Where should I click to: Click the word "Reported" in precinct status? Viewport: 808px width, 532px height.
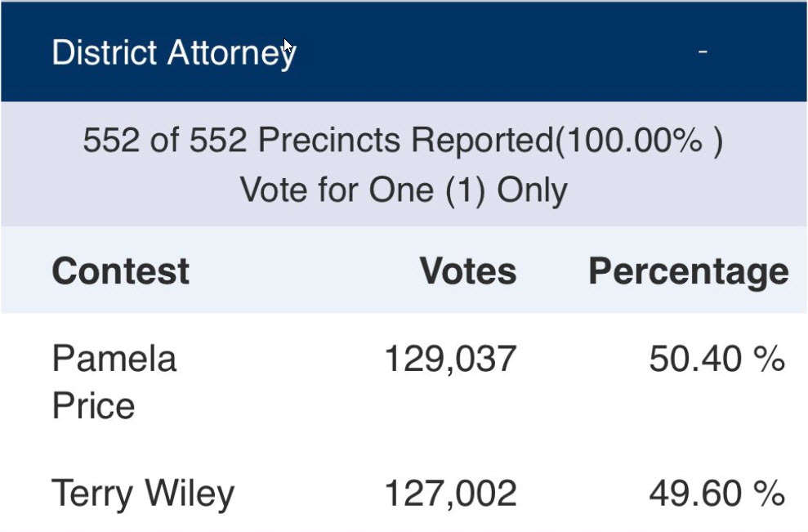point(481,141)
